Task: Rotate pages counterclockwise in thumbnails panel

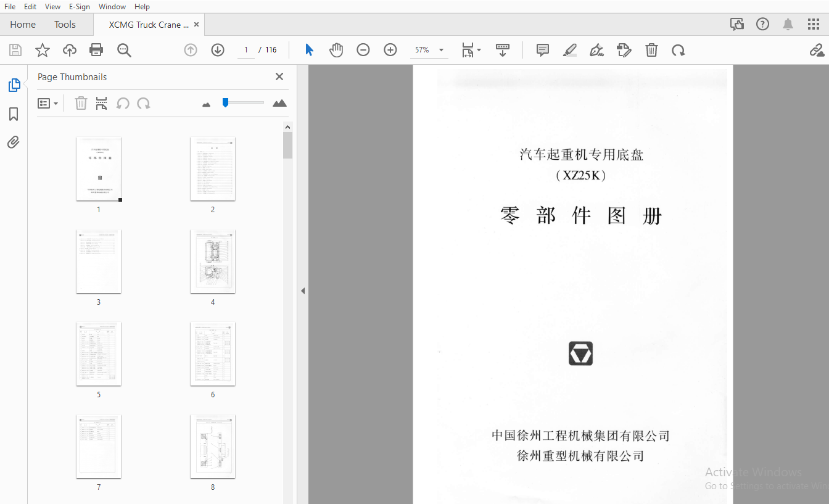Action: [123, 103]
